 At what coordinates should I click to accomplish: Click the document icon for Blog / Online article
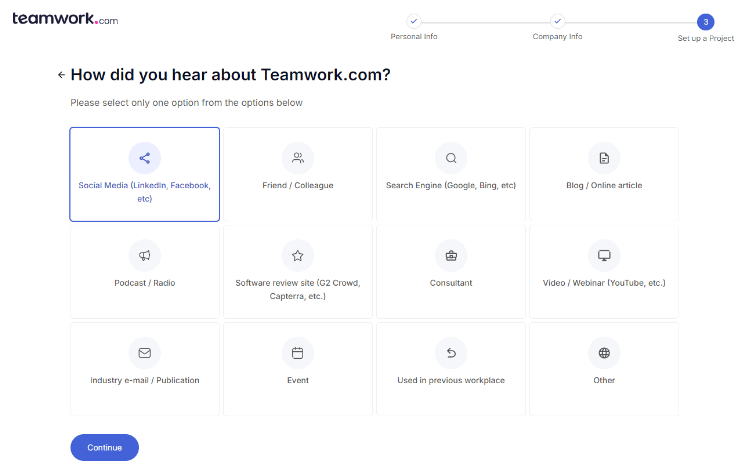click(604, 158)
